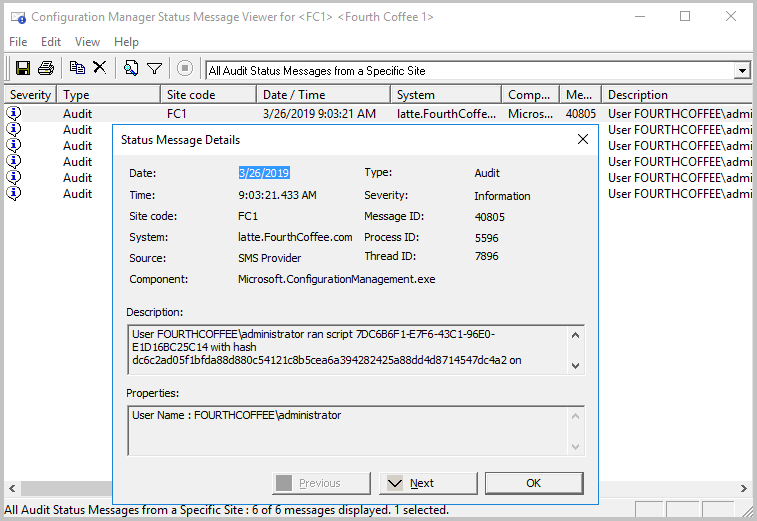Click the Stop query toolbar icon

[185, 68]
